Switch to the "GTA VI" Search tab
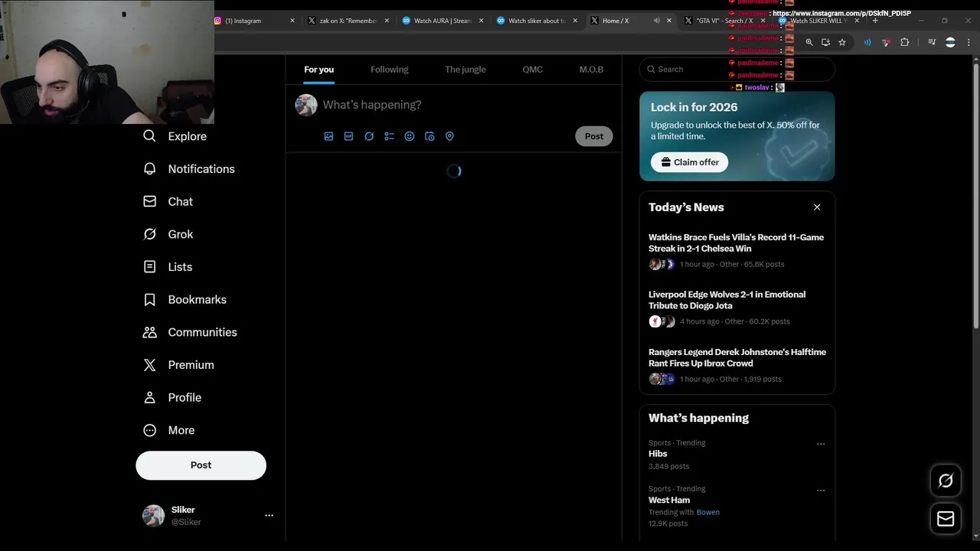Image resolution: width=980 pixels, height=551 pixels. coord(724,21)
